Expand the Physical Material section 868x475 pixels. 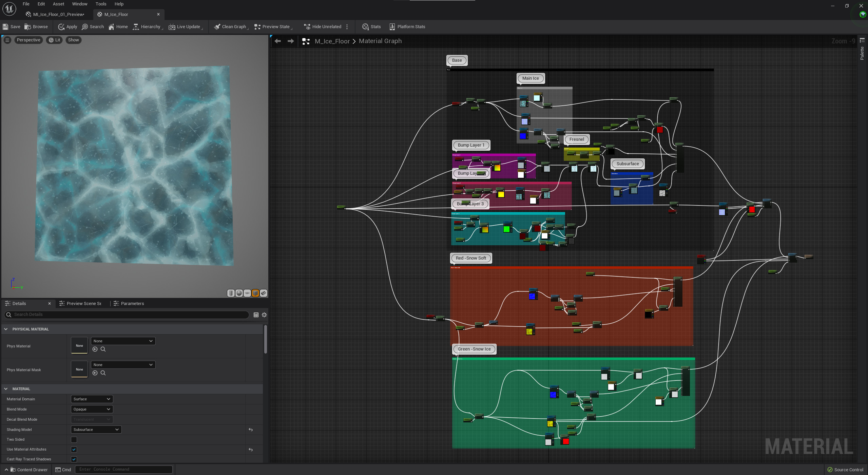6,329
